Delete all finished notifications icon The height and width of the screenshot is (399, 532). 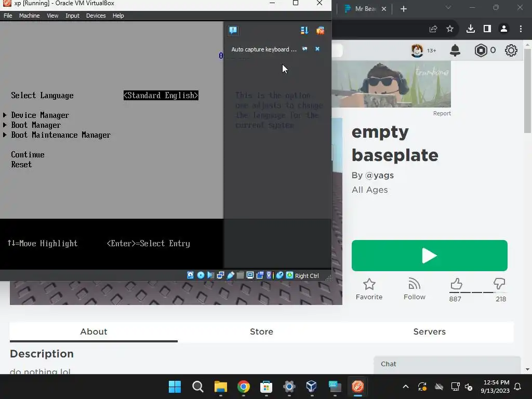[320, 31]
